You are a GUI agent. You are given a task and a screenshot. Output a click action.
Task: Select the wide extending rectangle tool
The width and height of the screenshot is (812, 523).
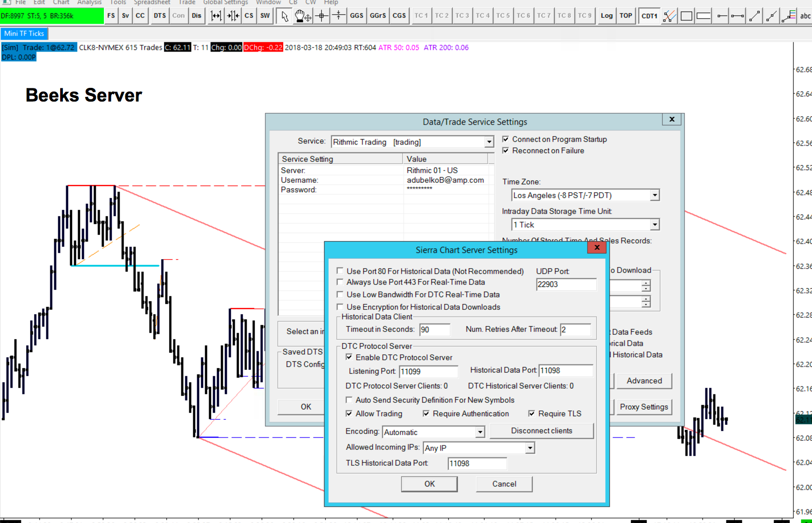[704, 16]
